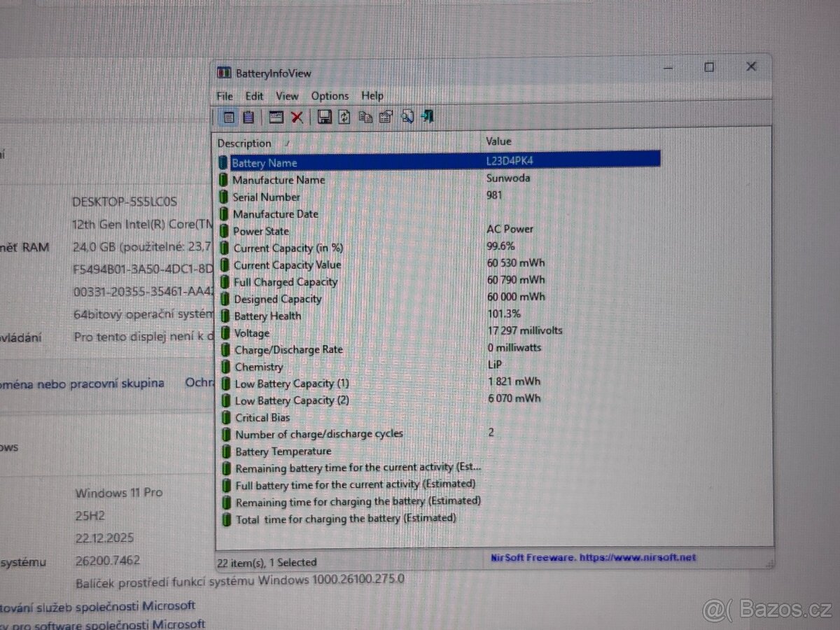Sort by clicking the Value column header

point(498,141)
